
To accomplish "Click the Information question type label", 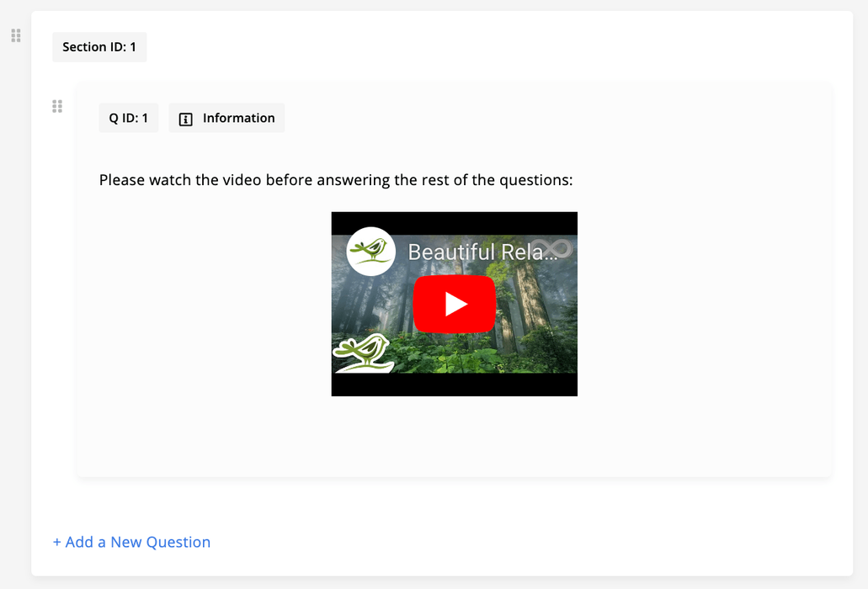I will 239,118.
